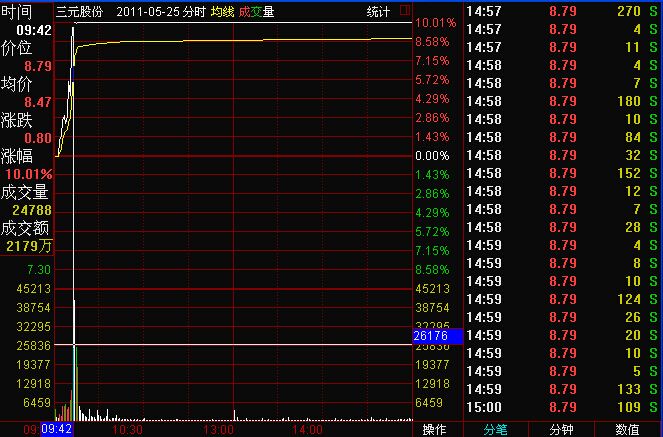Select the 14:58 trade with volume 180
The width and height of the screenshot is (663, 437).
[x=562, y=100]
